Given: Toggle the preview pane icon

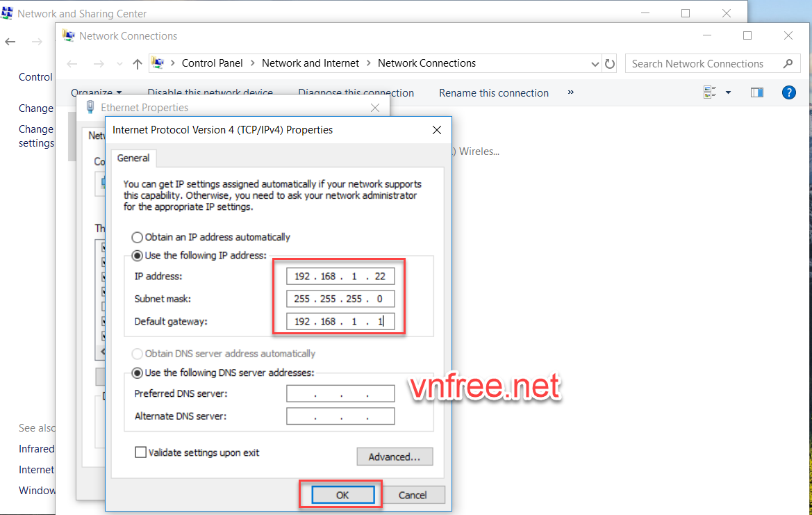Looking at the screenshot, I should tap(757, 92).
